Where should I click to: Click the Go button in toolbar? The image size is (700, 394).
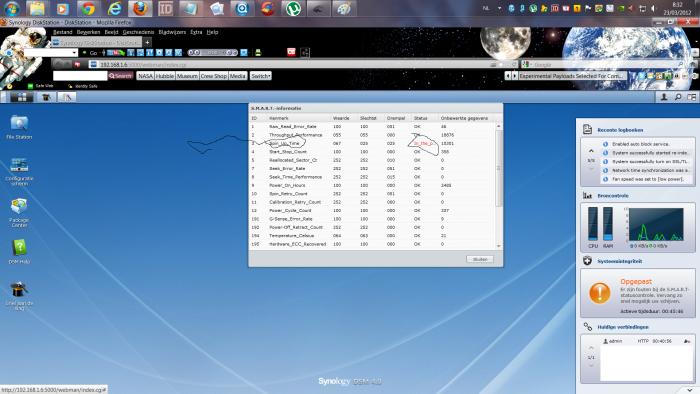coord(93,53)
